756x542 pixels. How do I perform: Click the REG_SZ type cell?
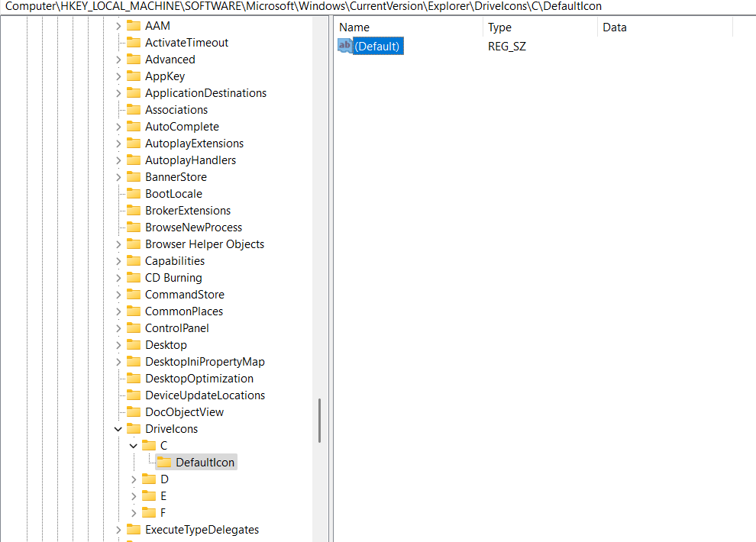[x=507, y=47]
